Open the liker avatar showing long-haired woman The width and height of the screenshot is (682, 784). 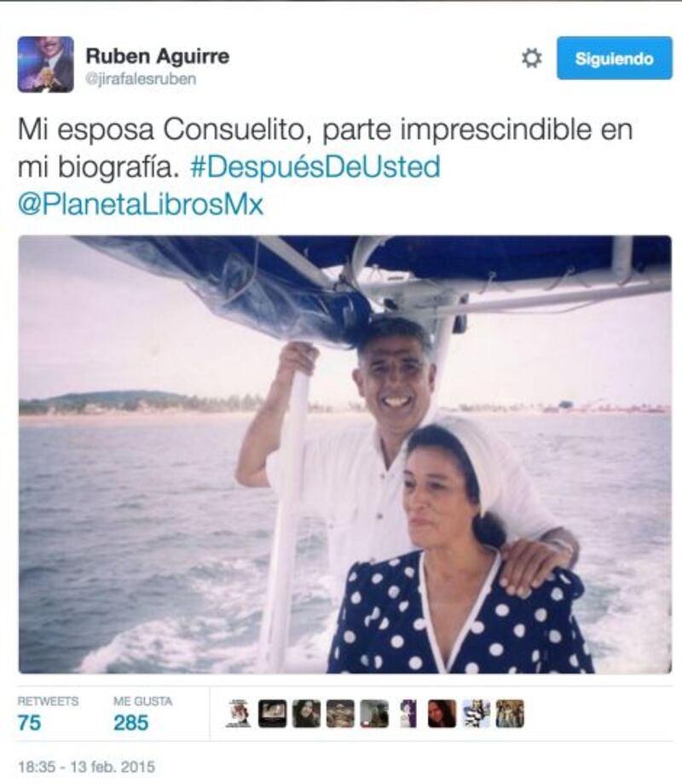pos(442,713)
